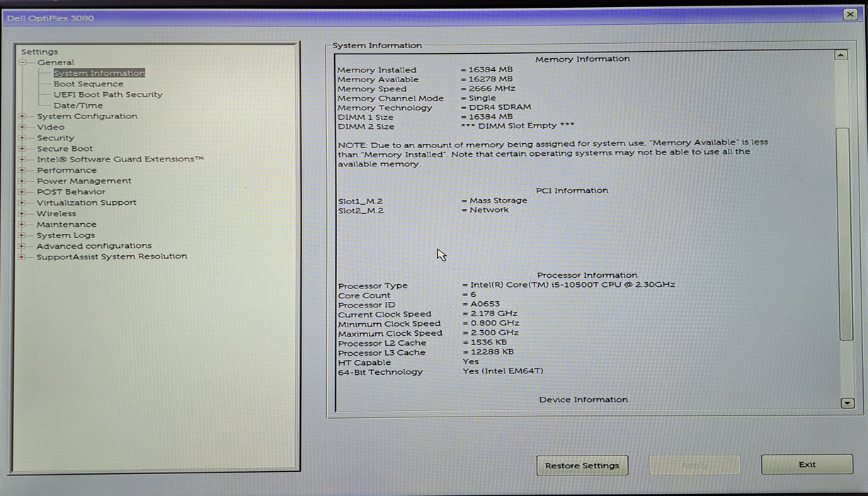Click the Restore Settings button
This screenshot has height=496, width=868.
(582, 466)
